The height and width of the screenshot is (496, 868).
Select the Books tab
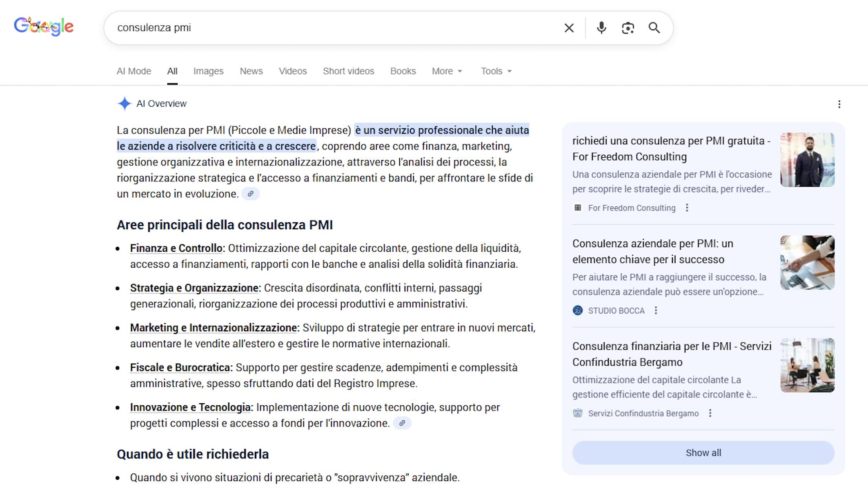pos(403,71)
